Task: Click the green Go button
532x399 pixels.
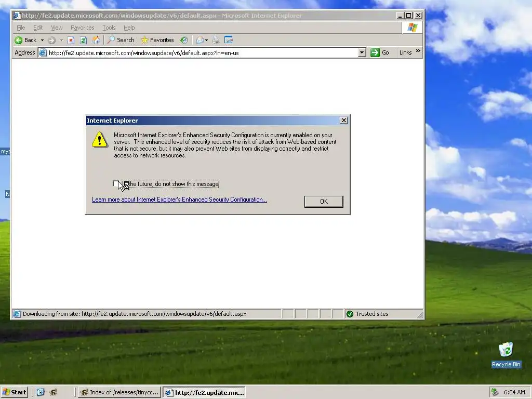Action: tap(380, 52)
